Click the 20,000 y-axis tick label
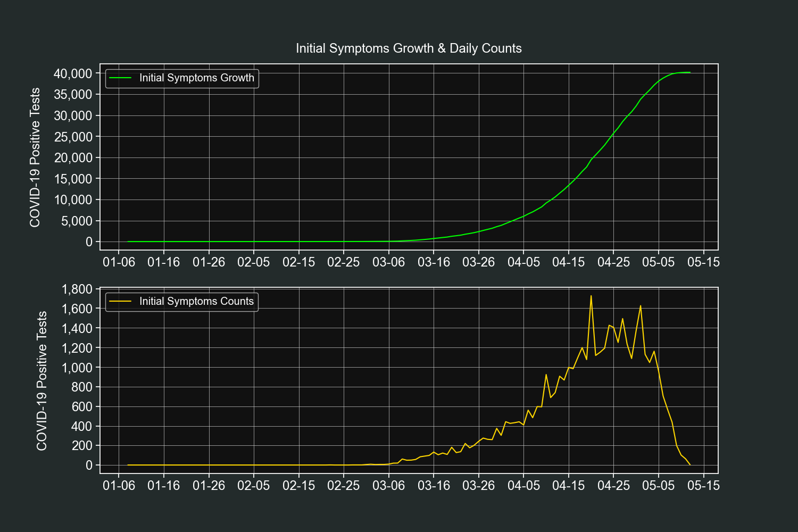798x532 pixels. click(73, 157)
